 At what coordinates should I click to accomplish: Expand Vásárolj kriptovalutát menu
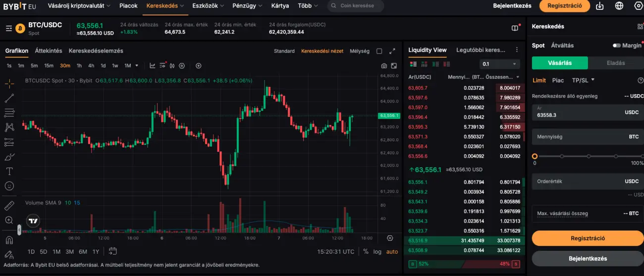pos(79,6)
